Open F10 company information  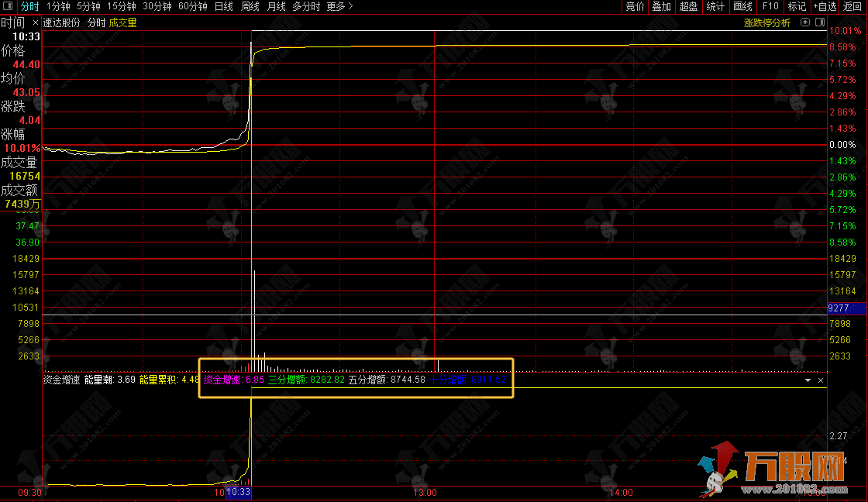pyautogui.click(x=770, y=6)
